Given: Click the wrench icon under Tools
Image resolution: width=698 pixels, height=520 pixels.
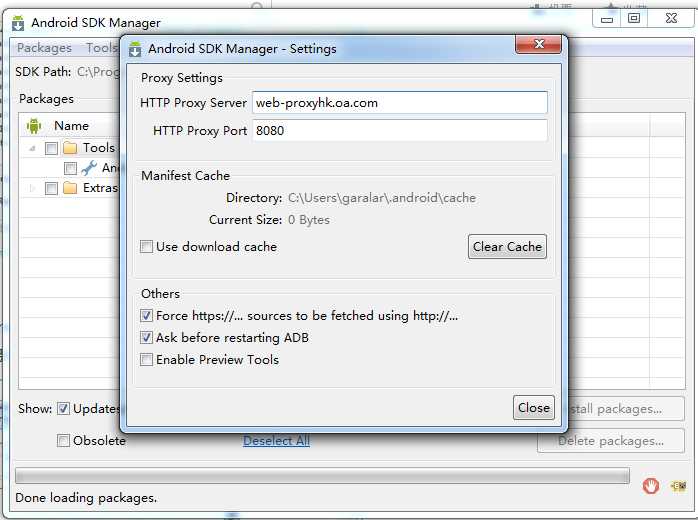Looking at the screenshot, I should point(89,168).
